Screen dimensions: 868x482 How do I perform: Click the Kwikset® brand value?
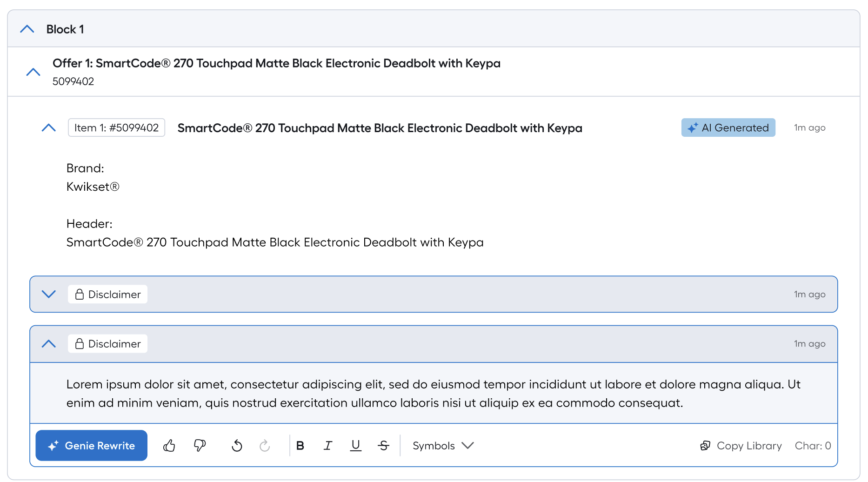pos(93,187)
